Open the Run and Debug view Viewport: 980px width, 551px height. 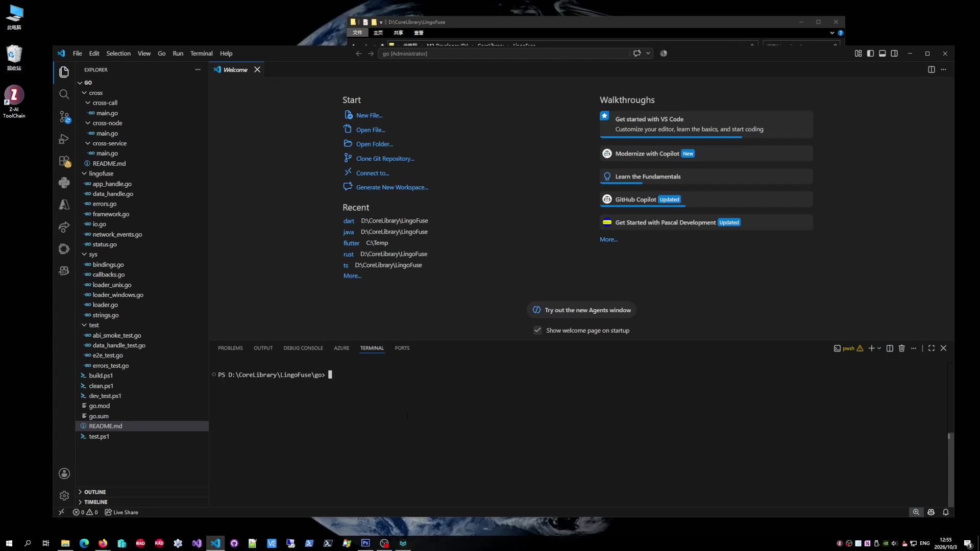click(64, 139)
